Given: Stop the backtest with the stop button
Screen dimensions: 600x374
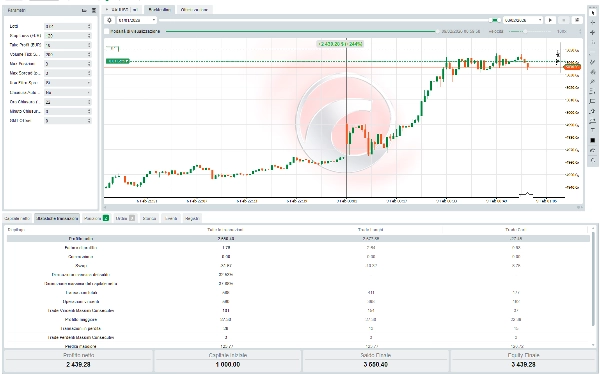Looking at the screenshot, I should 563,20.
